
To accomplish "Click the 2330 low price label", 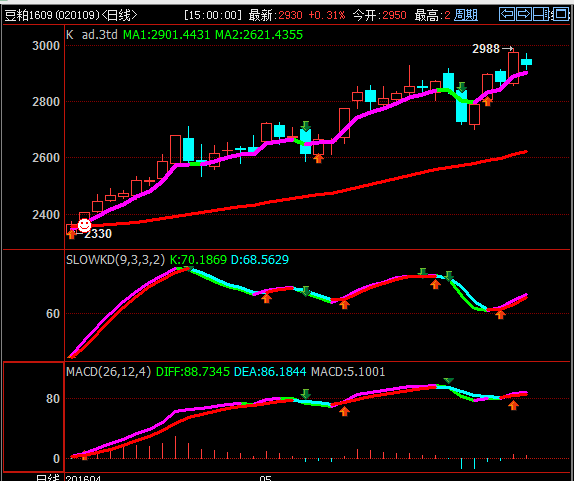I will [98, 234].
